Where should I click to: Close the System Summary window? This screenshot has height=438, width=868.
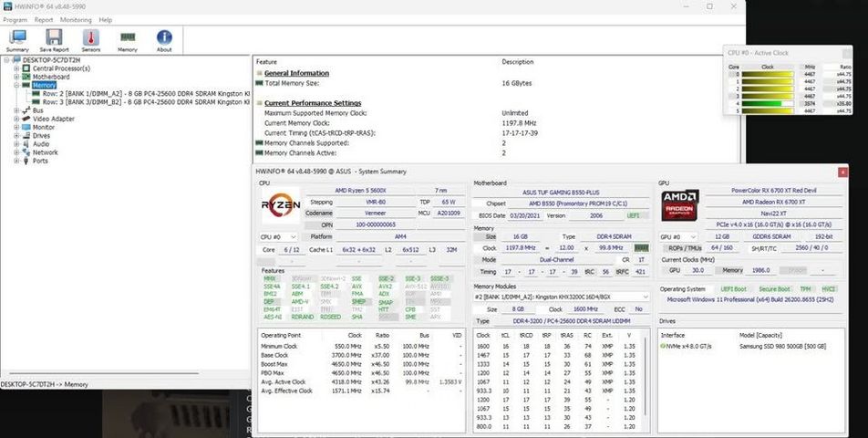[x=842, y=172]
